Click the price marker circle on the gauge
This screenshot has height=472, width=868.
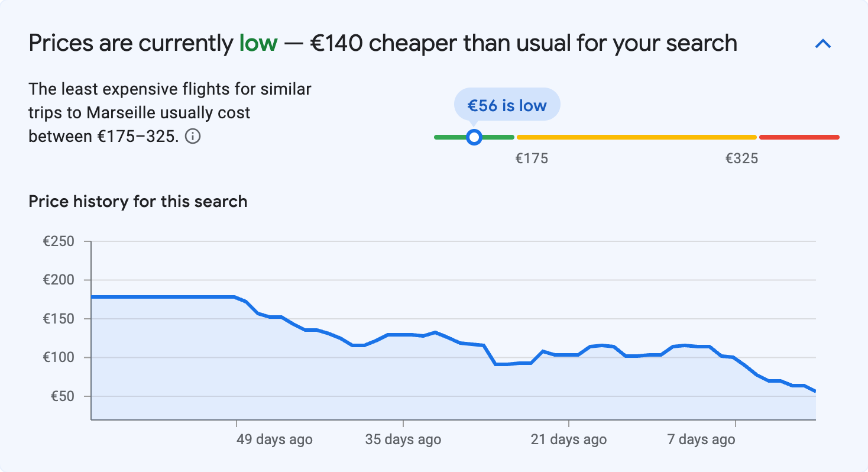pyautogui.click(x=474, y=137)
